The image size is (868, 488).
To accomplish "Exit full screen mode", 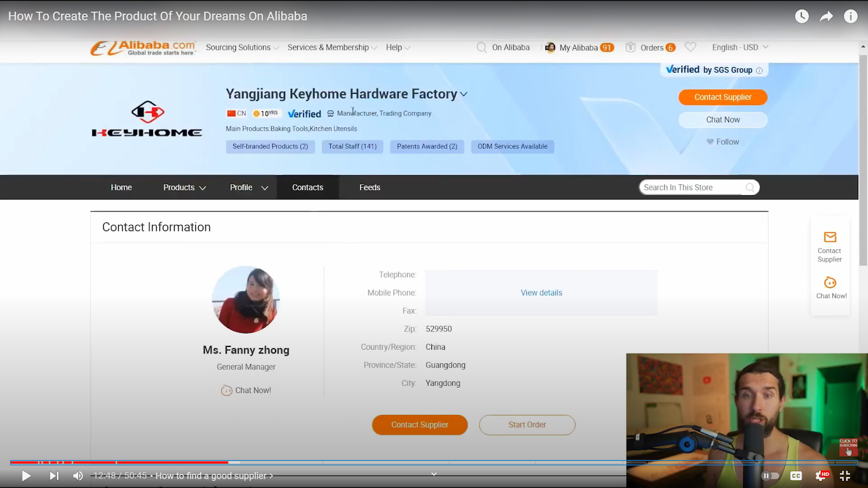I will (x=845, y=476).
